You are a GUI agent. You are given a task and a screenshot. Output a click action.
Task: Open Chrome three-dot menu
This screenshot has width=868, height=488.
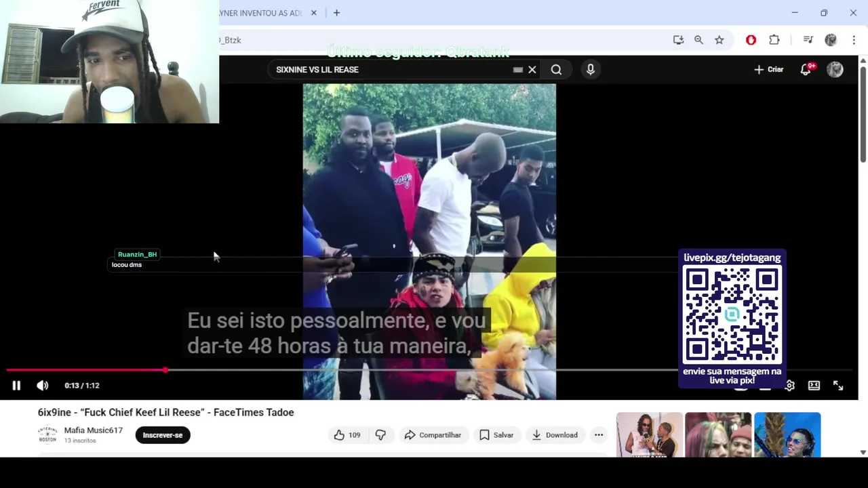tap(854, 40)
